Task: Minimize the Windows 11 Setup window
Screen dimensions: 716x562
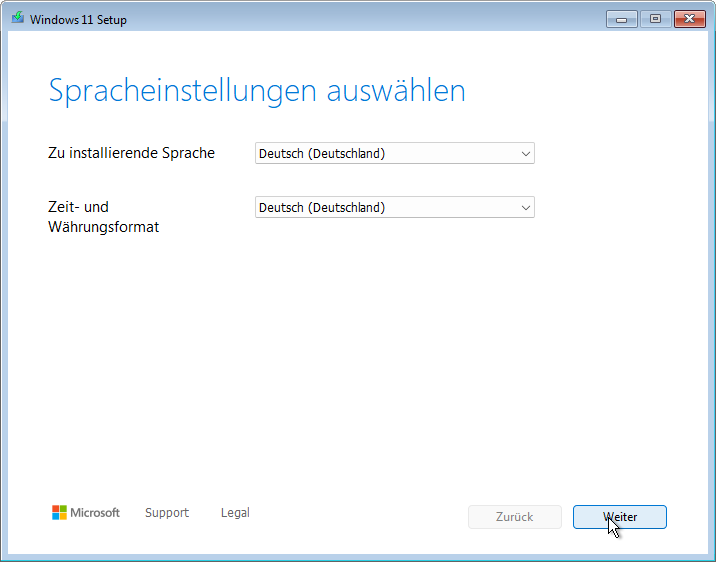Action: click(x=621, y=19)
